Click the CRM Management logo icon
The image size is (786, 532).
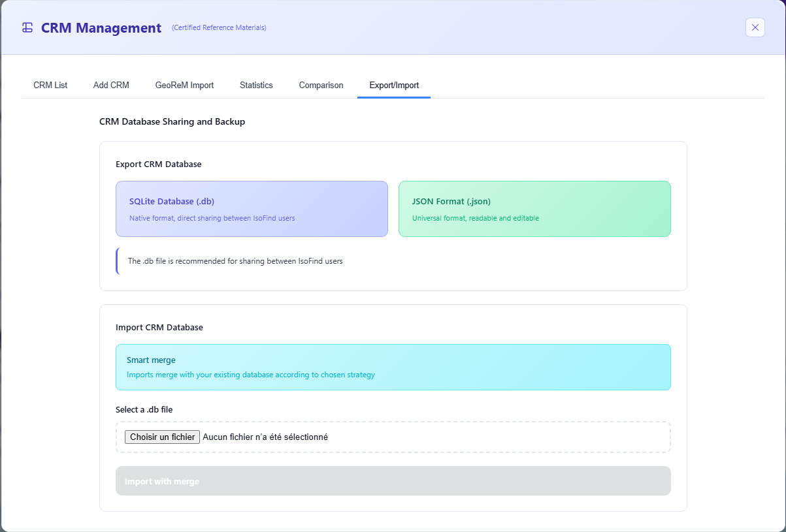point(26,27)
